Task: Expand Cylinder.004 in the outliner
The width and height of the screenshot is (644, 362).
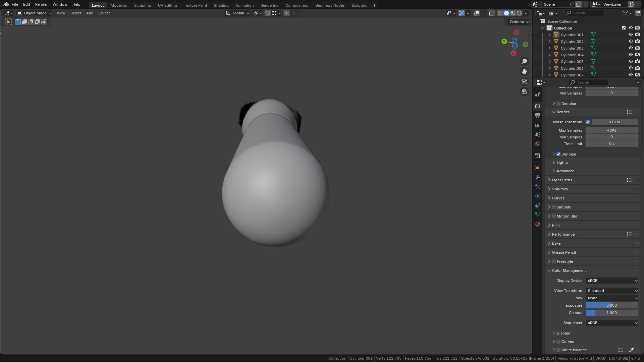Action: [549, 55]
